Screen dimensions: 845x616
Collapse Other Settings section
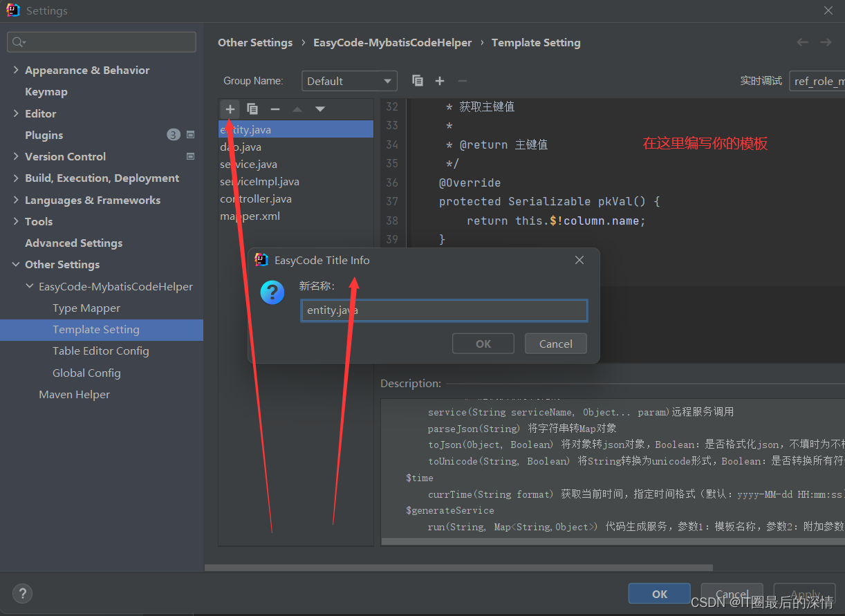click(16, 264)
